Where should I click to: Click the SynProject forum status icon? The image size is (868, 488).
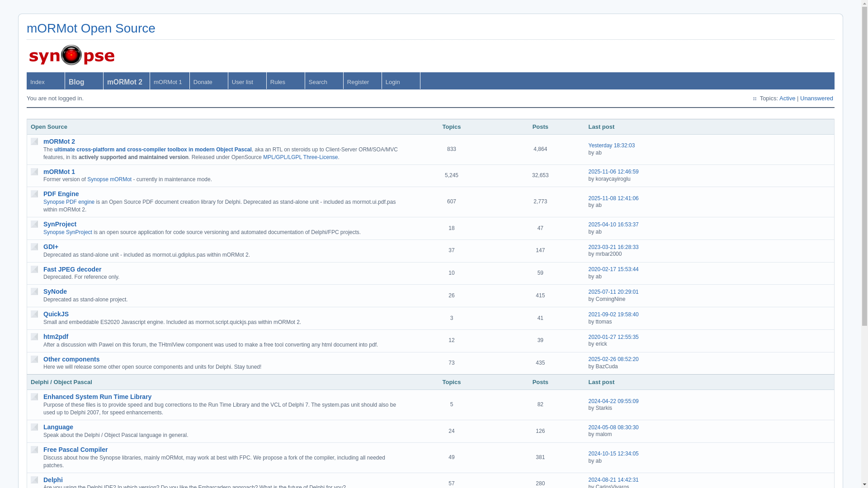tap(34, 224)
